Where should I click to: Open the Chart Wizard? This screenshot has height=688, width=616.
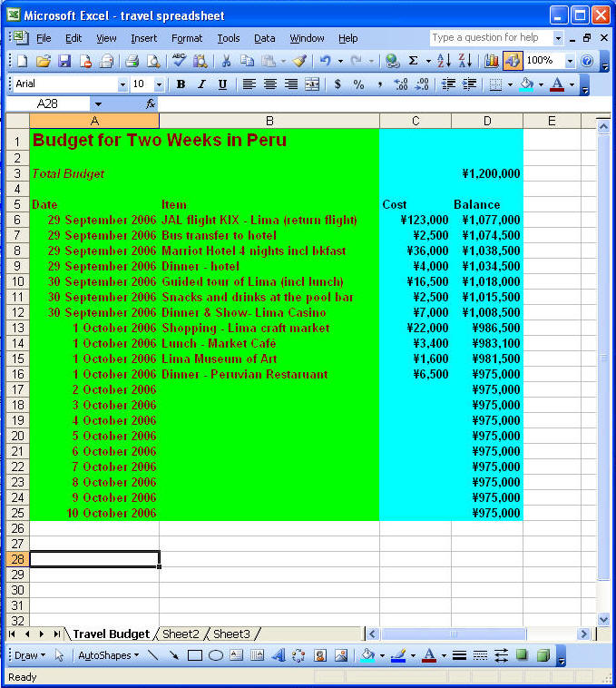[492, 61]
